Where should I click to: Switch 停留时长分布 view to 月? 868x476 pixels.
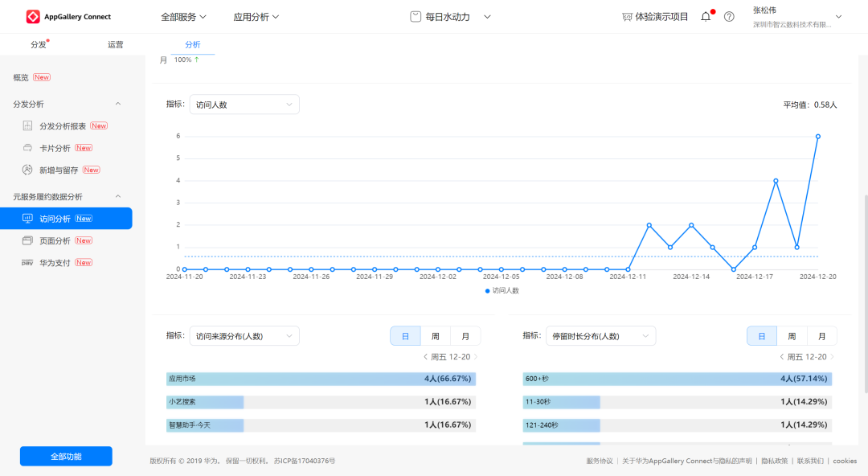821,336
